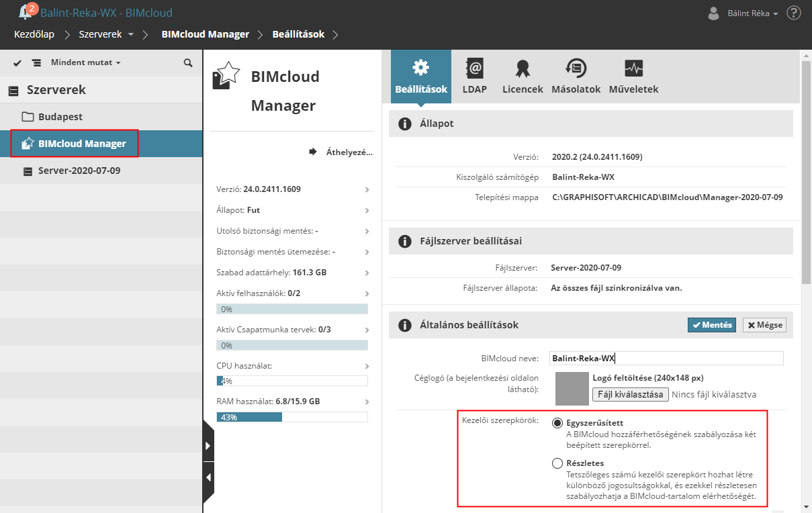Image resolution: width=812 pixels, height=513 pixels.
Task: Switch to the Másolatok tab
Action: point(576,77)
